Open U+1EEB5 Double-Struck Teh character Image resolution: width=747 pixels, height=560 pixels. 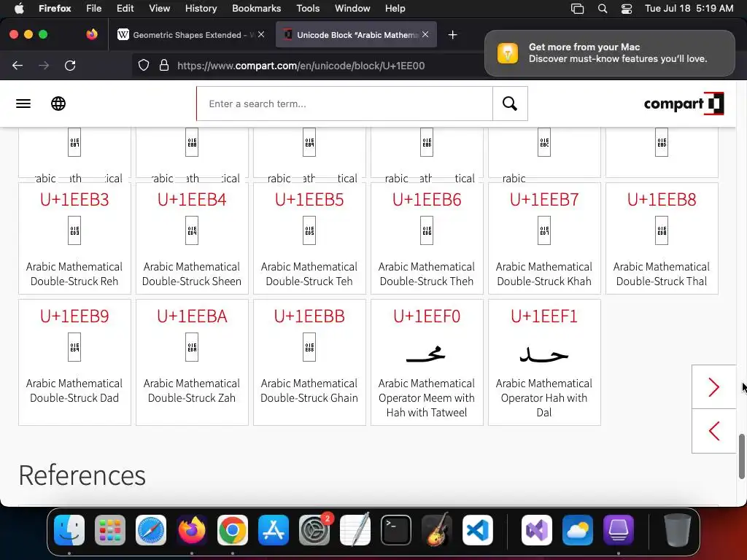click(x=309, y=238)
